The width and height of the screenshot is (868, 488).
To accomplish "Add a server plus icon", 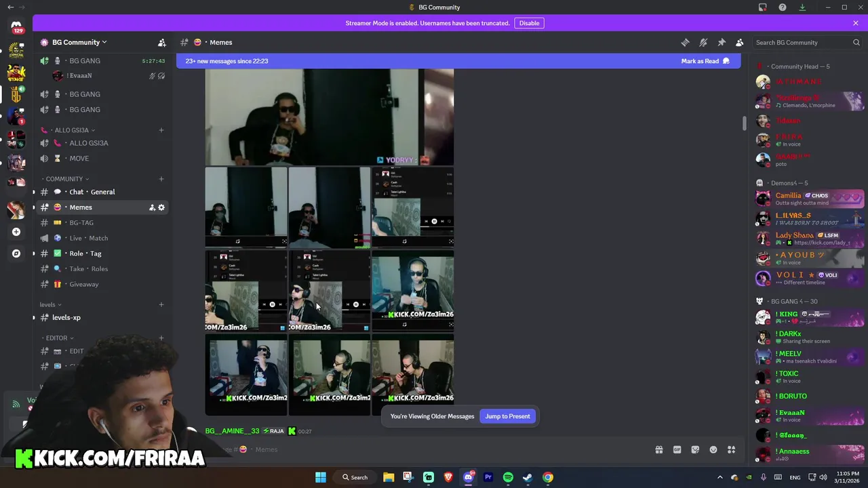I will 16,232.
